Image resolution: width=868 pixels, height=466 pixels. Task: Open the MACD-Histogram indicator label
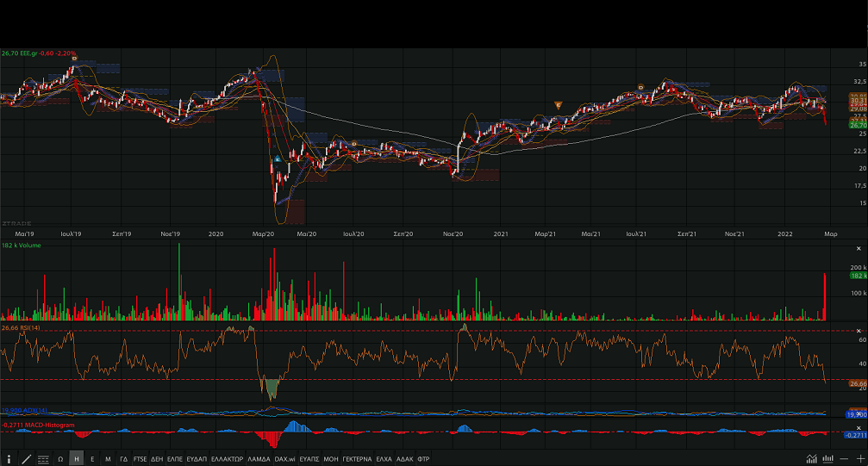pyautogui.click(x=38, y=426)
